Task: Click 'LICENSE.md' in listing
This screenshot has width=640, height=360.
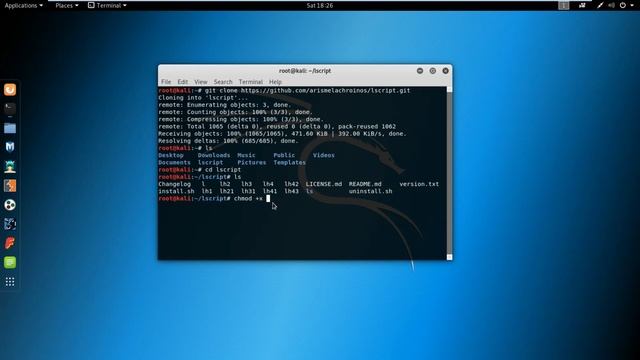Action: 324,184
